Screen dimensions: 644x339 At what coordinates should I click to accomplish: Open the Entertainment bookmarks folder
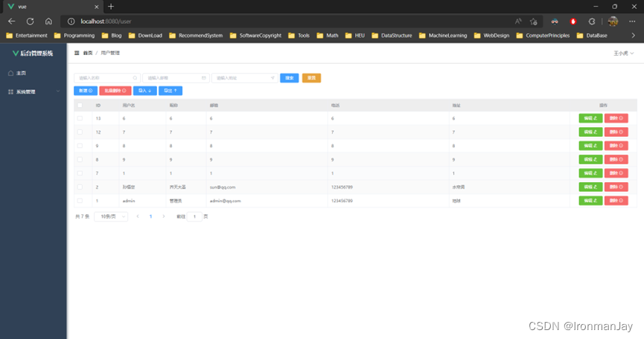tap(27, 36)
